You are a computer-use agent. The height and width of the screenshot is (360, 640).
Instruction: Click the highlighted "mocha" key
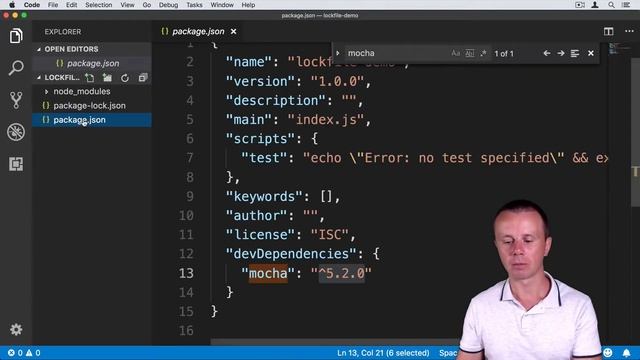[268, 273]
